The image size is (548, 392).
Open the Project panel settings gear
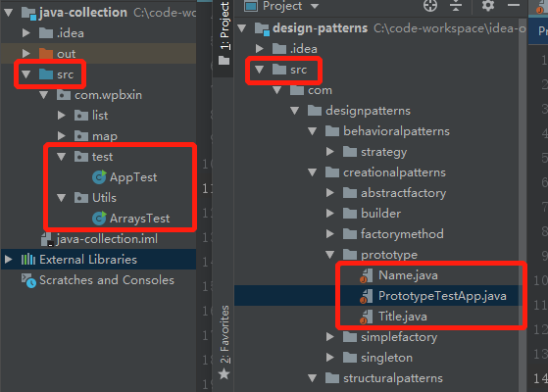[x=488, y=6]
